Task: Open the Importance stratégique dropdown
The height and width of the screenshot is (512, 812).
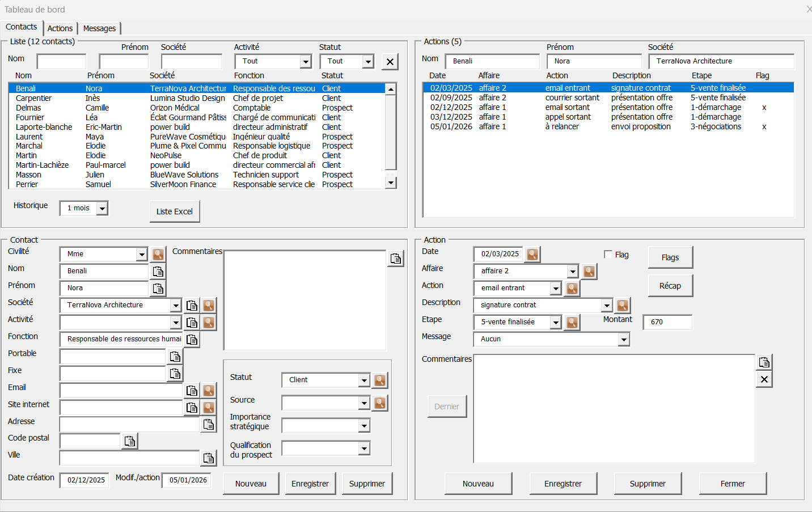Action: (364, 426)
